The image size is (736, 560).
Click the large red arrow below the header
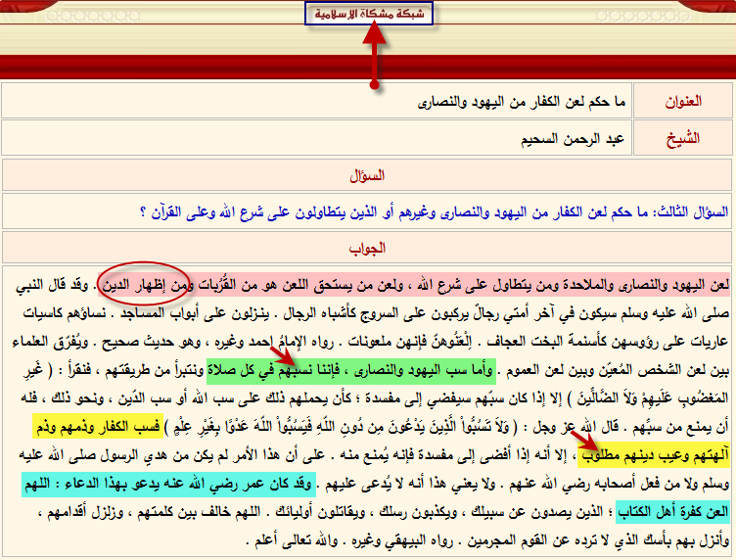[x=372, y=54]
